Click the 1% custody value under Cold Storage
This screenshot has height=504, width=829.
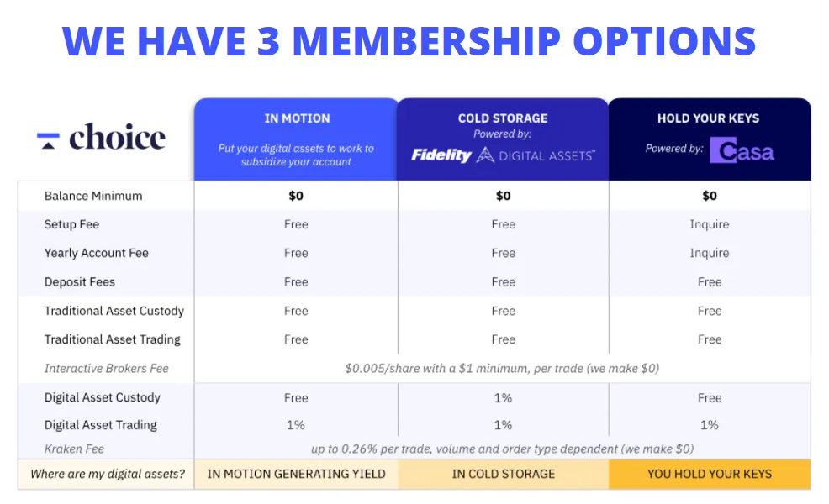[x=503, y=398]
